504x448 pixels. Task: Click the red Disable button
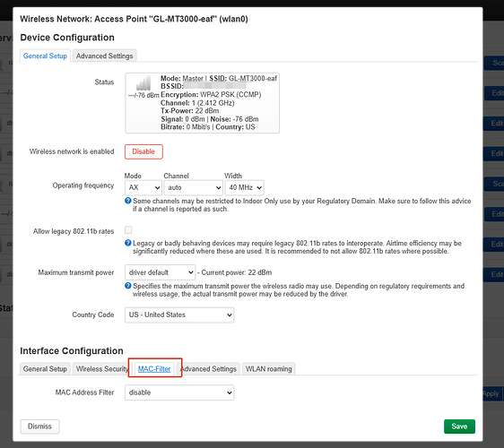[x=143, y=151]
